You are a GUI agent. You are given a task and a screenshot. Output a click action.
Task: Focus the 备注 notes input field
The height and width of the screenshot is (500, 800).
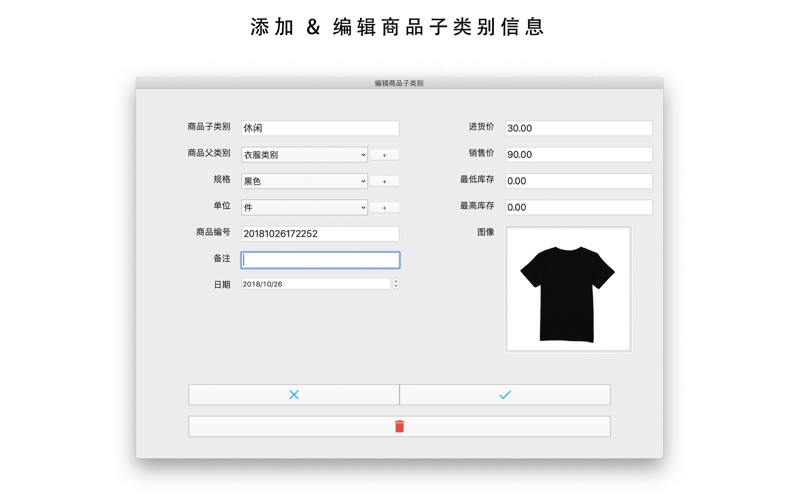point(320,260)
